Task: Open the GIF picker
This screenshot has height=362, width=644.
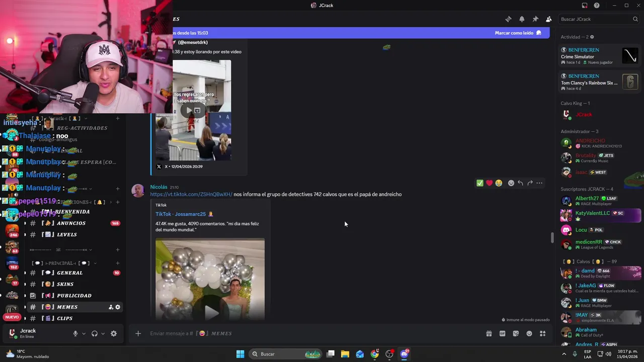Action: (x=502, y=333)
